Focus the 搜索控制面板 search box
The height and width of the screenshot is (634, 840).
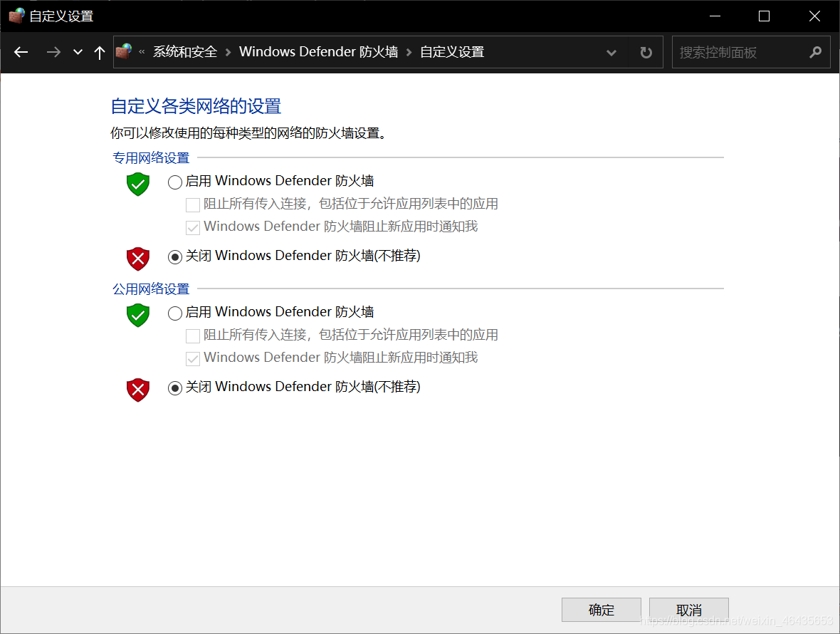point(750,52)
